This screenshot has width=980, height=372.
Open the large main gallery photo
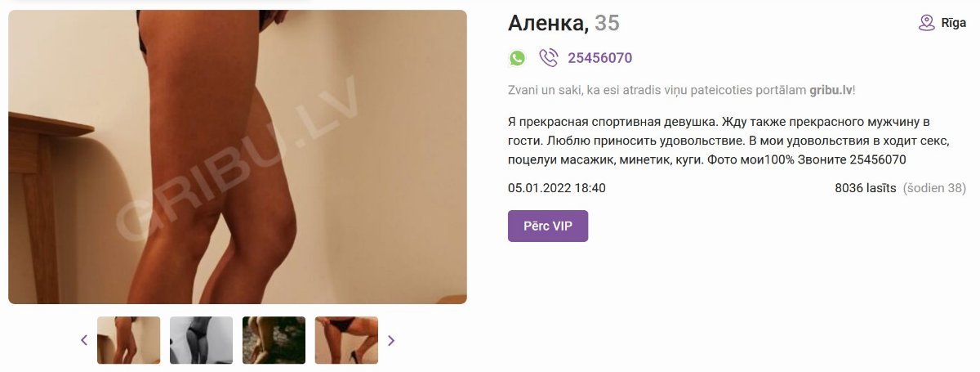point(238,157)
